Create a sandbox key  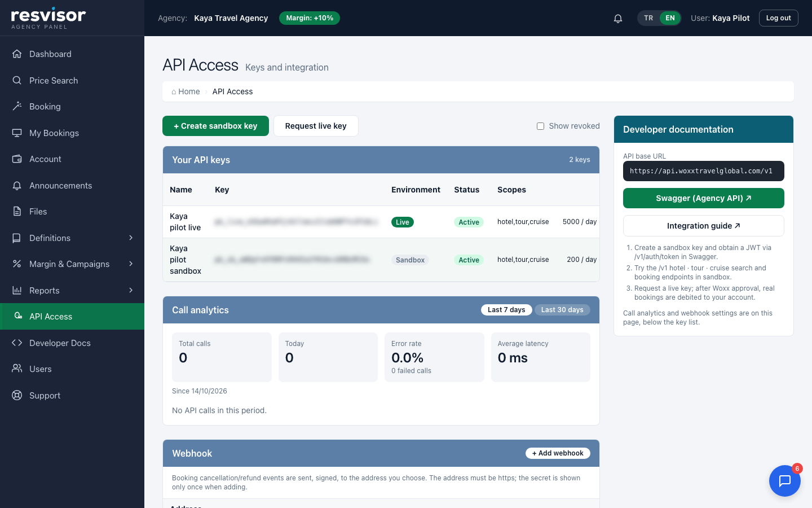[215, 126]
